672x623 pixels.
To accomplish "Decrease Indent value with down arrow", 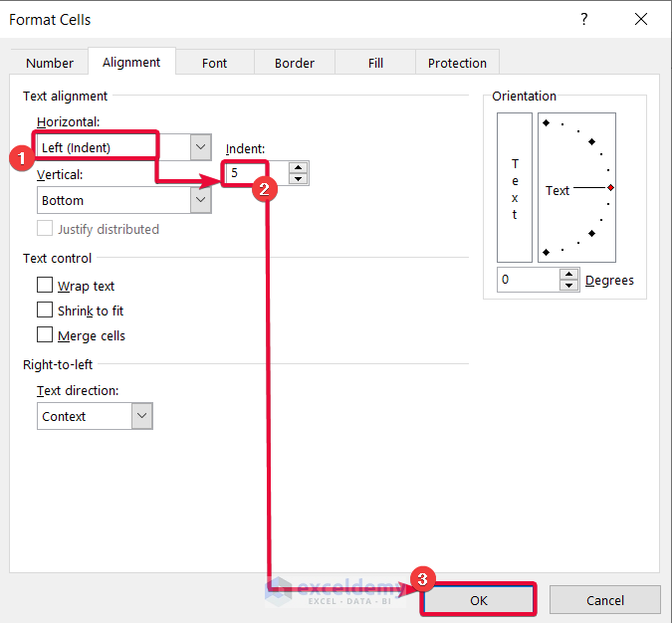I will [x=299, y=179].
